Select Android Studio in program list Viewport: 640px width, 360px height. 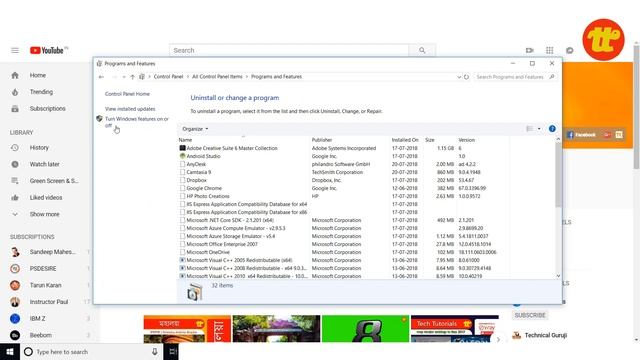[203, 156]
